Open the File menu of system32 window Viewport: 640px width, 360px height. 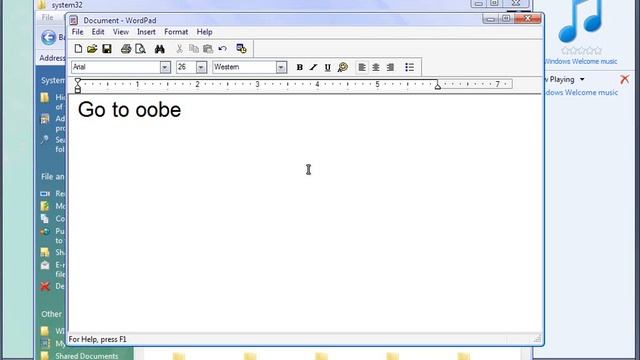(x=47, y=18)
